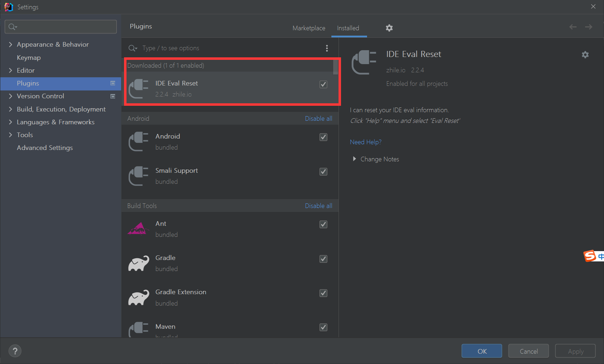Viewport: 604px width, 364px height.
Task: Uncheck the Android plugin checkbox
Action: pyautogui.click(x=324, y=137)
